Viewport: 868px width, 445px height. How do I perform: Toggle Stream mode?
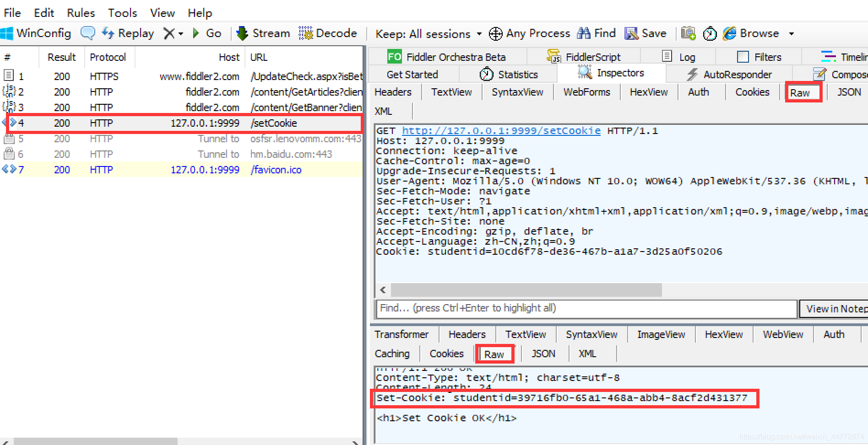click(x=263, y=33)
